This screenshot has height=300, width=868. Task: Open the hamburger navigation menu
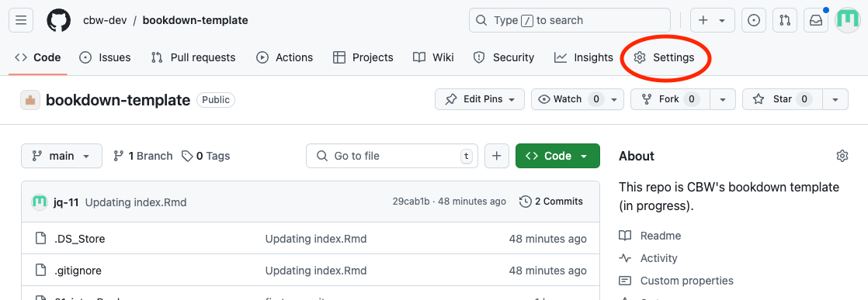point(21,20)
